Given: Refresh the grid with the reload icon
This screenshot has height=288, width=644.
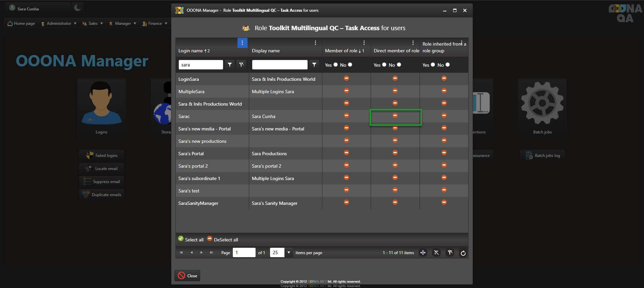Looking at the screenshot, I should (463, 253).
